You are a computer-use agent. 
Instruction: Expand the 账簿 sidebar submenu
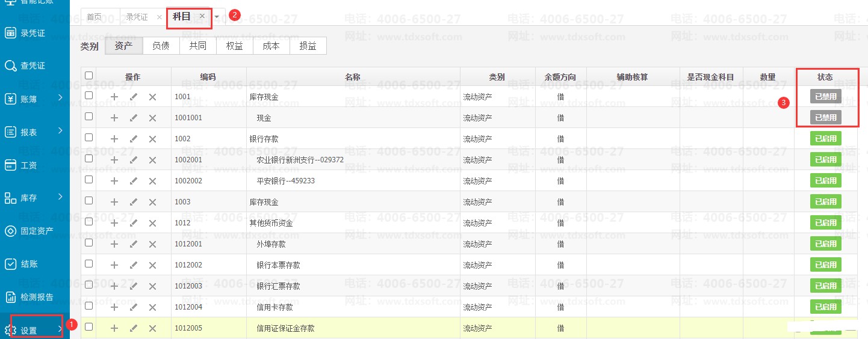(35, 99)
